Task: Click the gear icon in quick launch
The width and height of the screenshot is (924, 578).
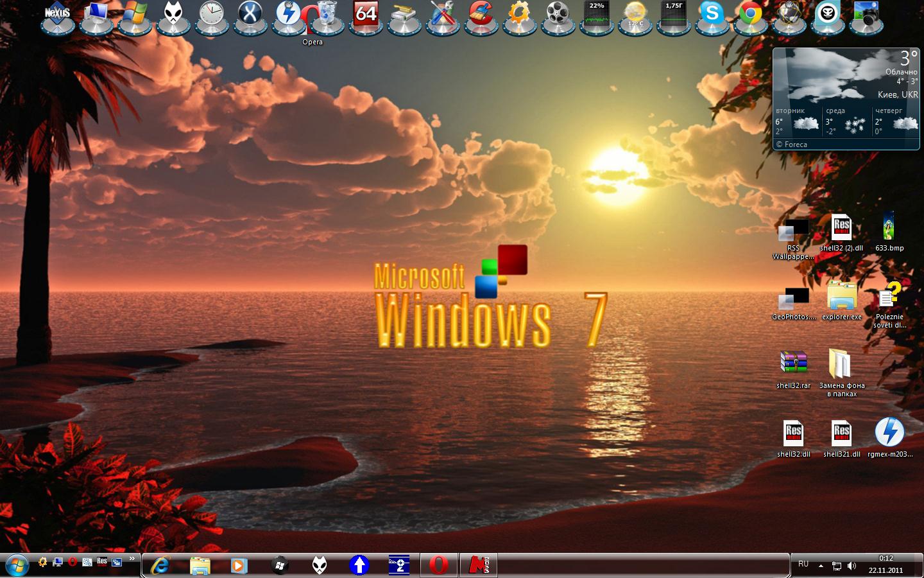Action: [x=42, y=562]
